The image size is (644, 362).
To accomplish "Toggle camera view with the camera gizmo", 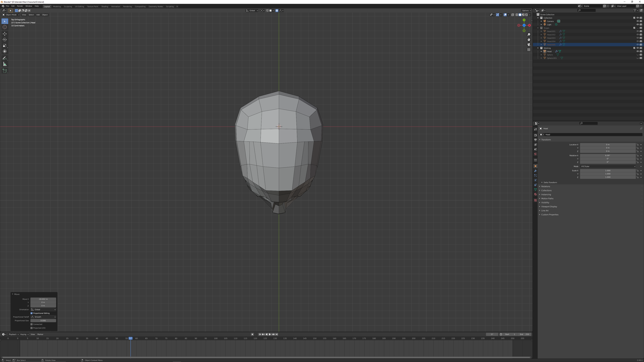I will 529,44.
